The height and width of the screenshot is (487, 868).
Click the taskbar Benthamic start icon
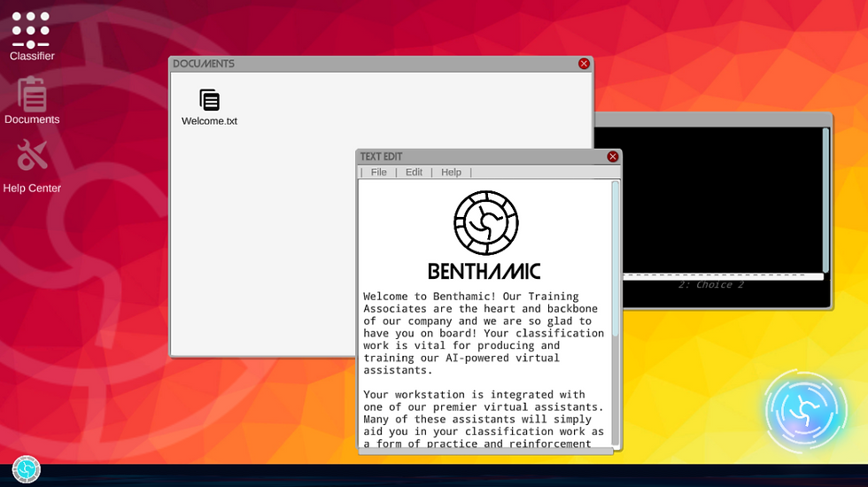click(x=26, y=469)
